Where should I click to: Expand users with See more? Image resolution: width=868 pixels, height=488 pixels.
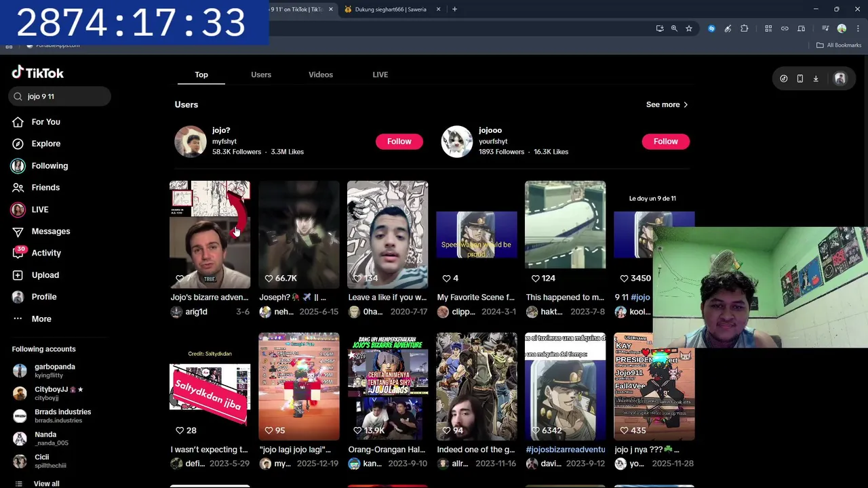[667, 104]
